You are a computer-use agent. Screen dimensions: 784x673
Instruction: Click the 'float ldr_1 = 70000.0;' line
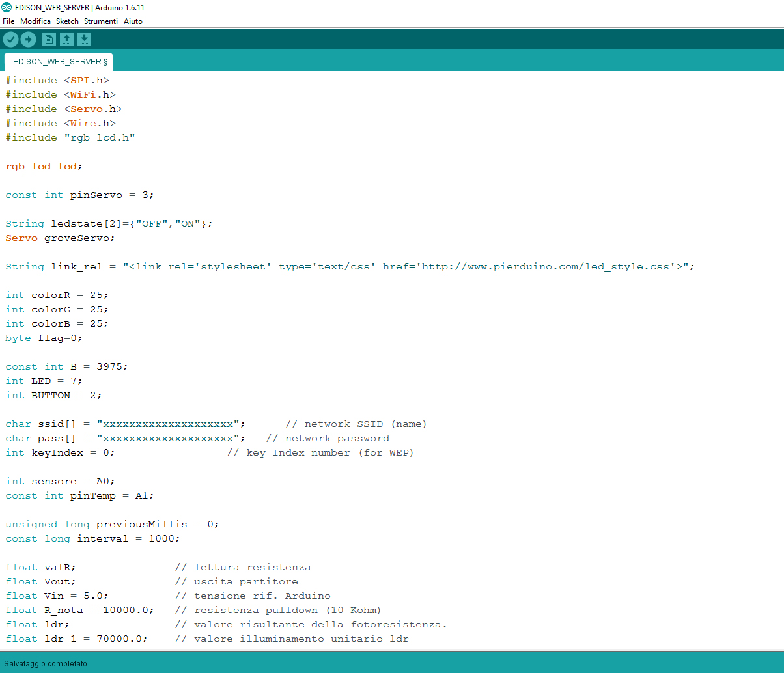click(207, 639)
